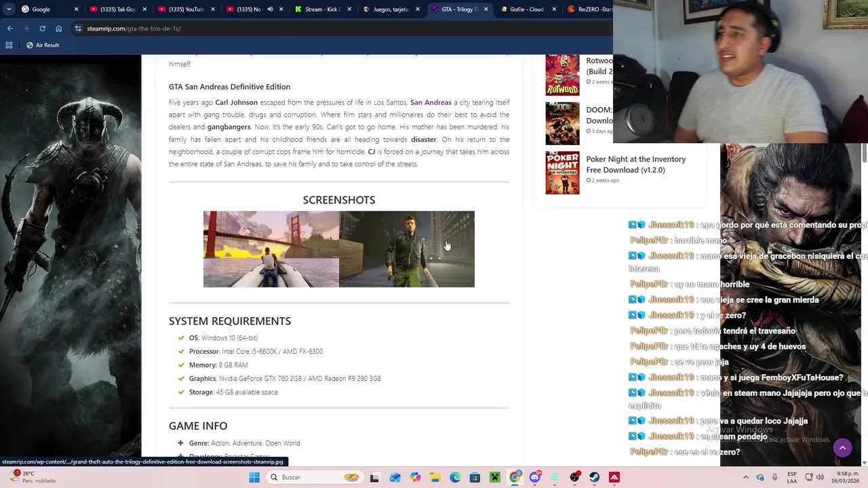Viewport: 868px width, 488px height.
Task: Go back using the browser back arrow
Action: click(x=9, y=28)
